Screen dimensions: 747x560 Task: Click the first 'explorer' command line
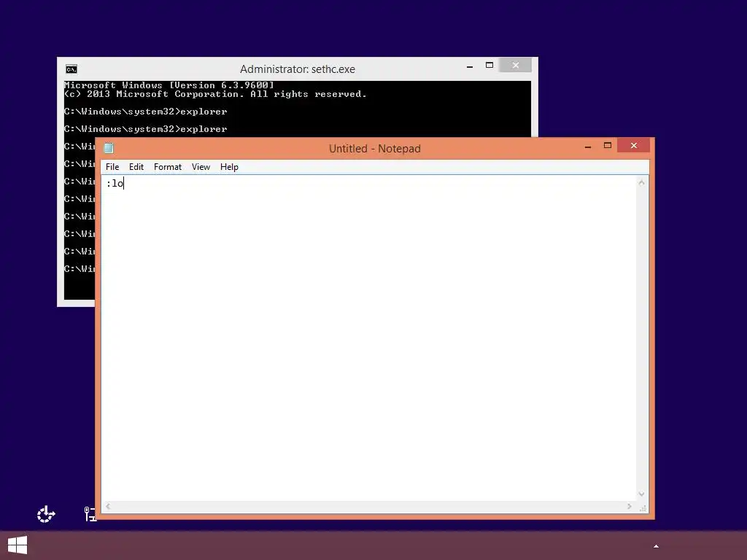pos(145,112)
